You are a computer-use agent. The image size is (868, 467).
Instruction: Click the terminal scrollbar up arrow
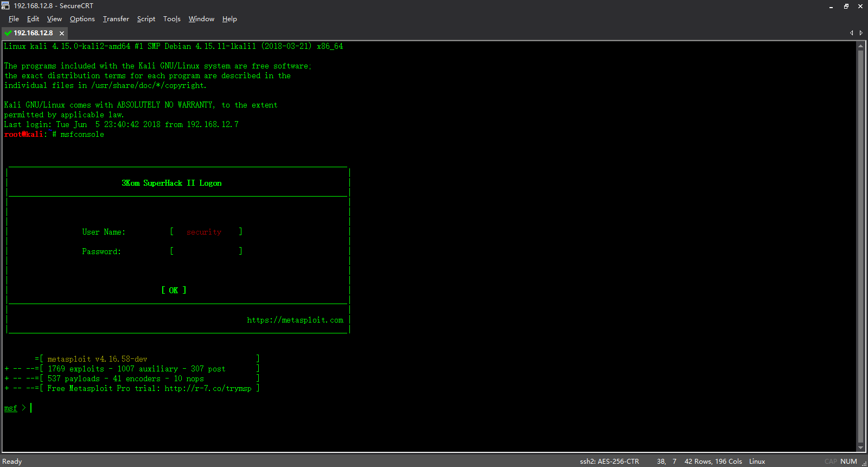pos(860,46)
